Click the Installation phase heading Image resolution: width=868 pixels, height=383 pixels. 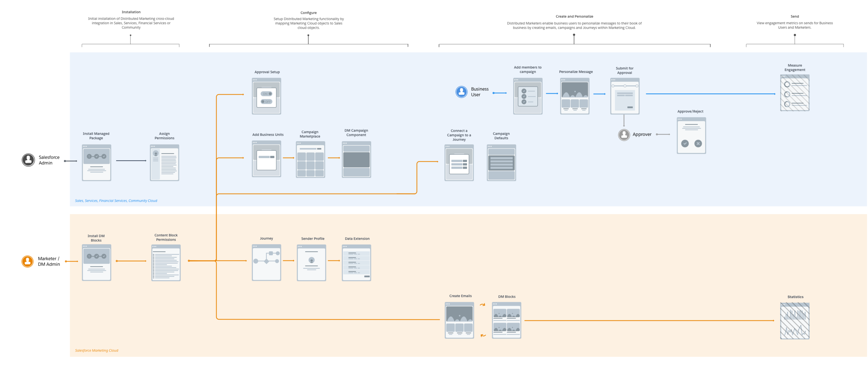click(x=131, y=12)
